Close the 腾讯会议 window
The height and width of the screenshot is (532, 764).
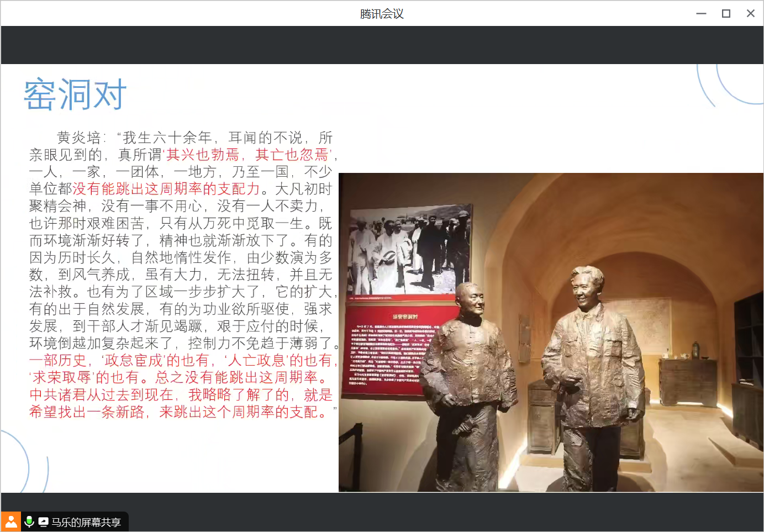[x=750, y=13]
